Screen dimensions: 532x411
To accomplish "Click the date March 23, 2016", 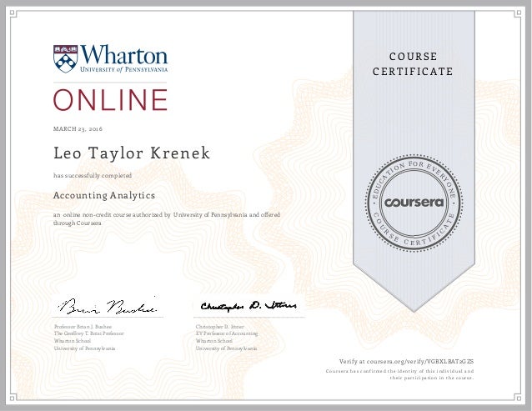I will 78,129.
